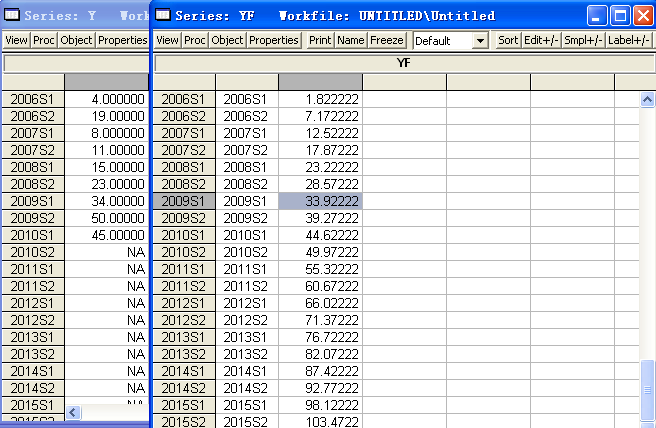Select NA cell for 2014S2 in Y window
The image size is (656, 428).
[107, 388]
